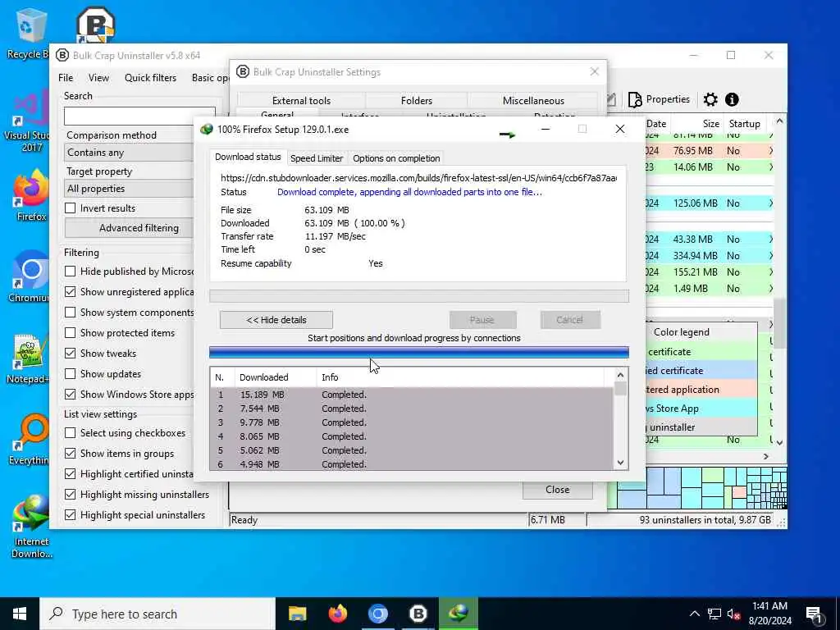Uncheck Highlight special uninstallers

[x=71, y=515]
